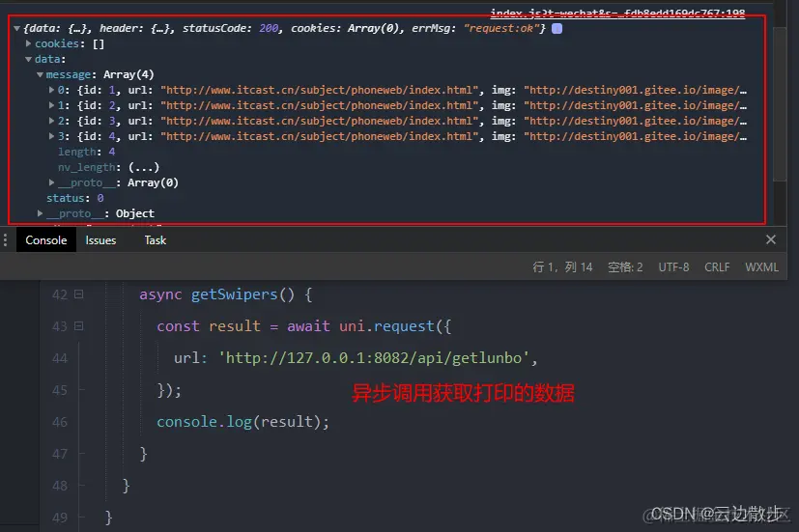Expand the __proto__ Array(0) entry
Viewport: 799px width, 532px height.
pos(51,182)
